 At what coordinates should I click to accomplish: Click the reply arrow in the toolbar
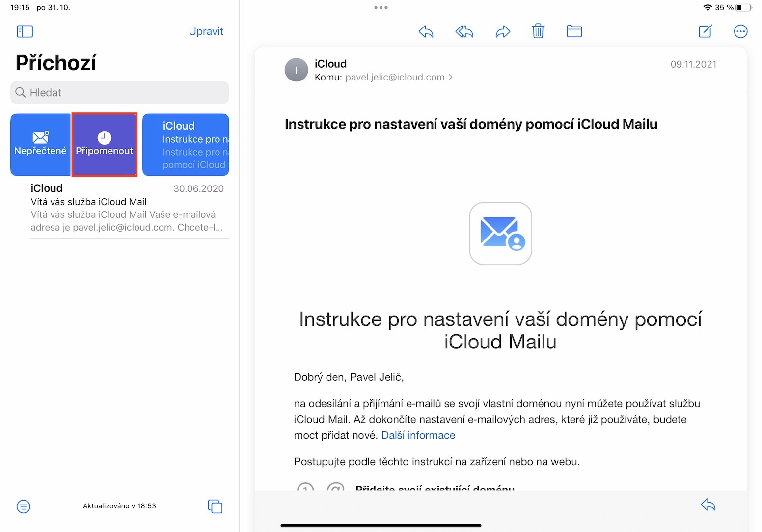[426, 32]
